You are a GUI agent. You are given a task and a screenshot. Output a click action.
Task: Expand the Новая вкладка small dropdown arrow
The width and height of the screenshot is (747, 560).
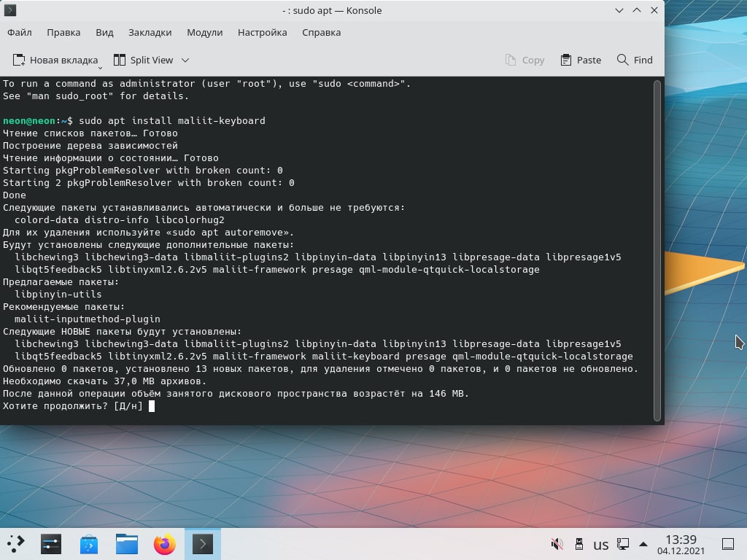[100, 68]
